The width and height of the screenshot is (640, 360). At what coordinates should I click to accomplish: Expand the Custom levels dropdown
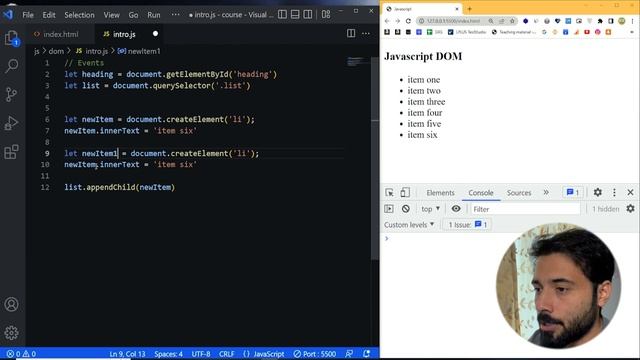tap(409, 225)
